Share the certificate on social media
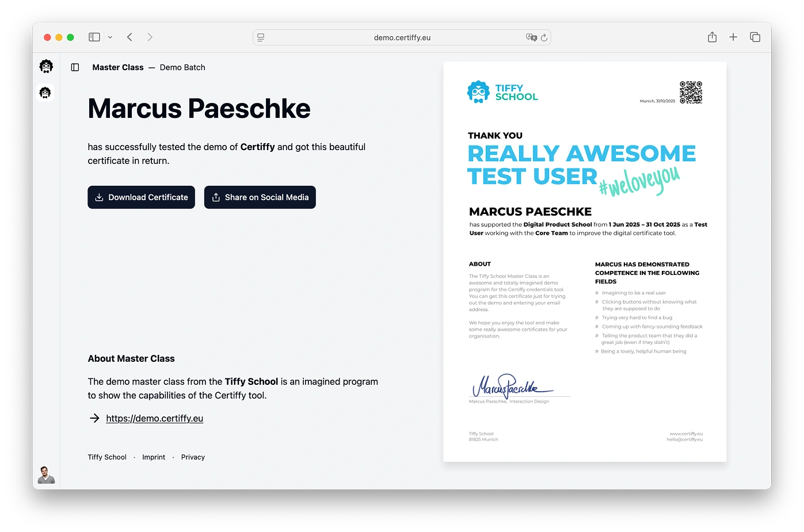This screenshot has width=804, height=532. coord(260,197)
